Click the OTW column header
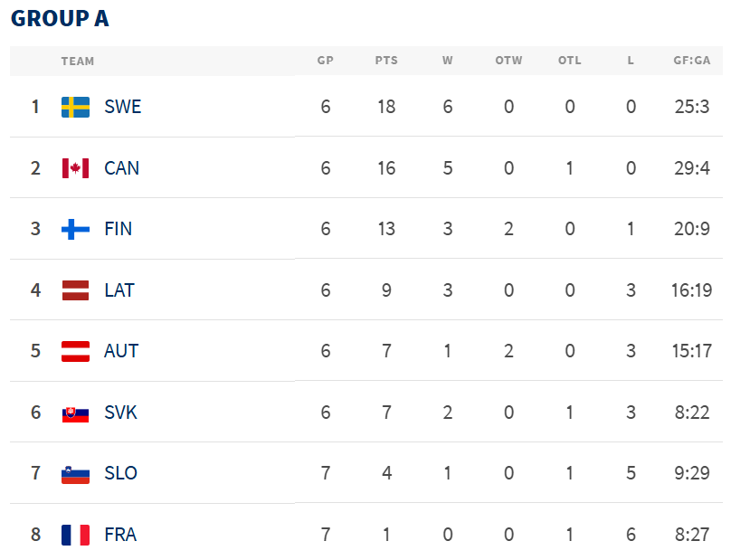 (x=508, y=61)
